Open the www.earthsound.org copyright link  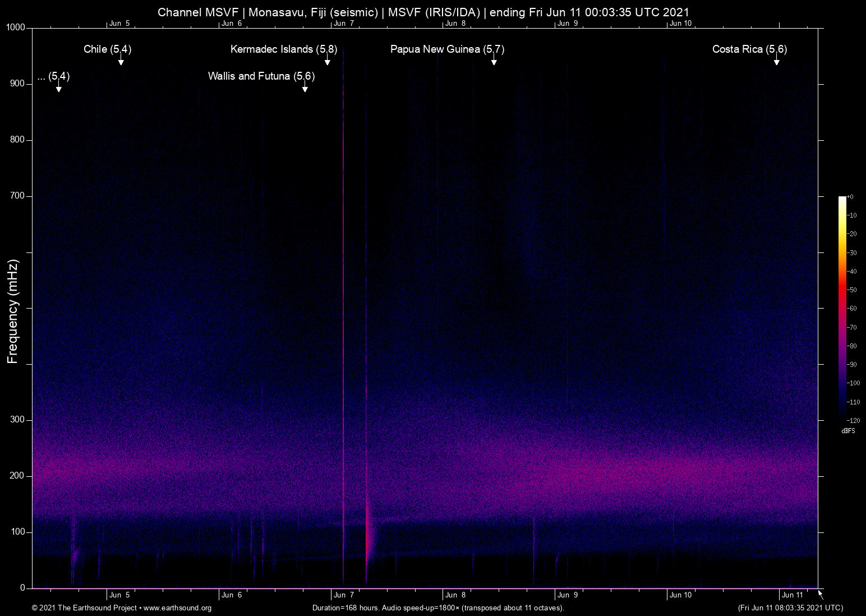pos(177,608)
